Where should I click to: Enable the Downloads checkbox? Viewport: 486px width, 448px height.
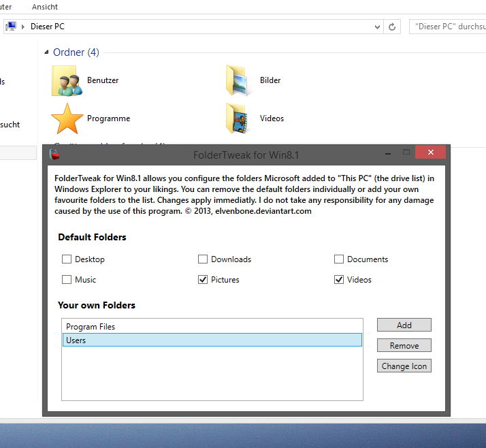(x=203, y=259)
